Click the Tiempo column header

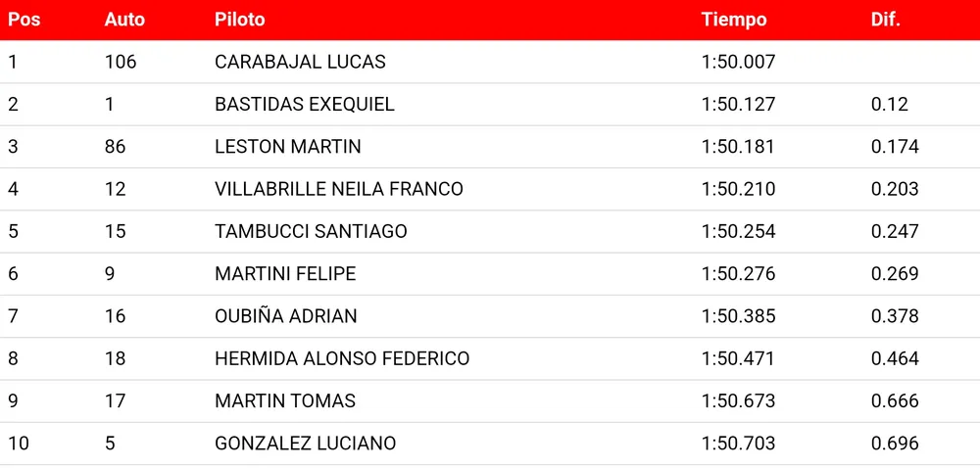(x=734, y=20)
